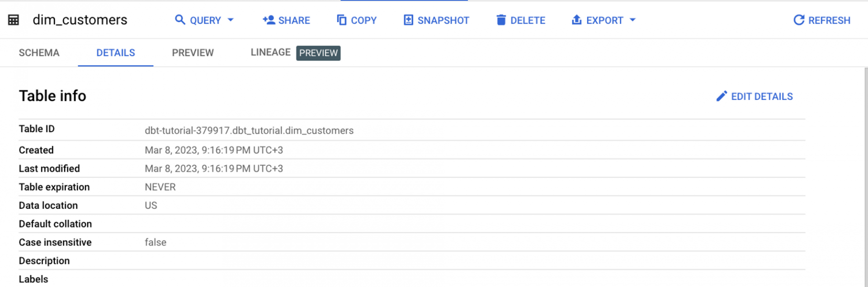Open the Lineage tab
Screen dimensions: 868x287
point(270,52)
